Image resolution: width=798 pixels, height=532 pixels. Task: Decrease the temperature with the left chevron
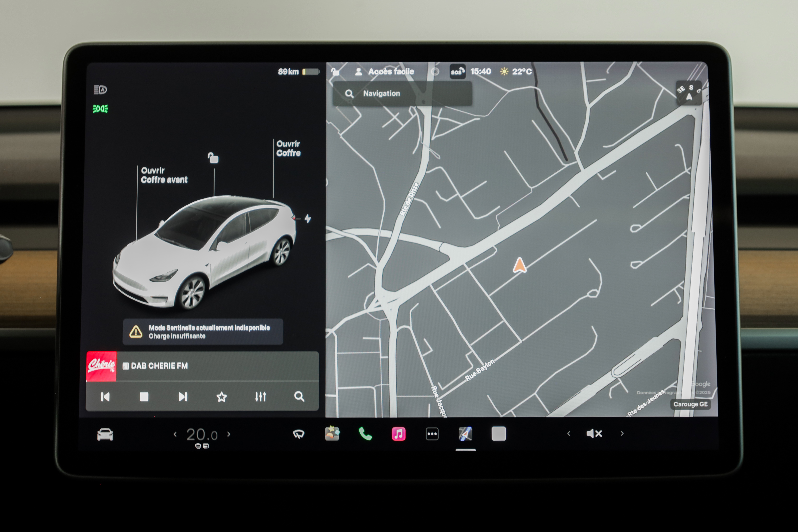[x=175, y=434]
